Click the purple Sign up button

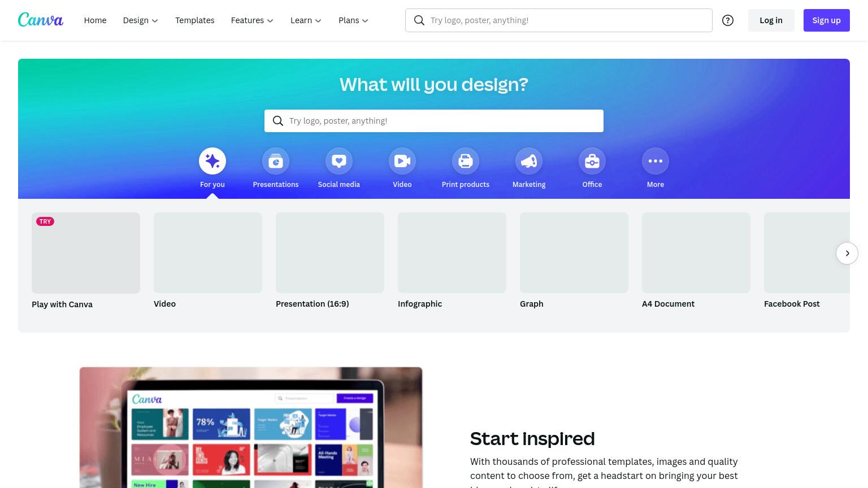(x=826, y=20)
